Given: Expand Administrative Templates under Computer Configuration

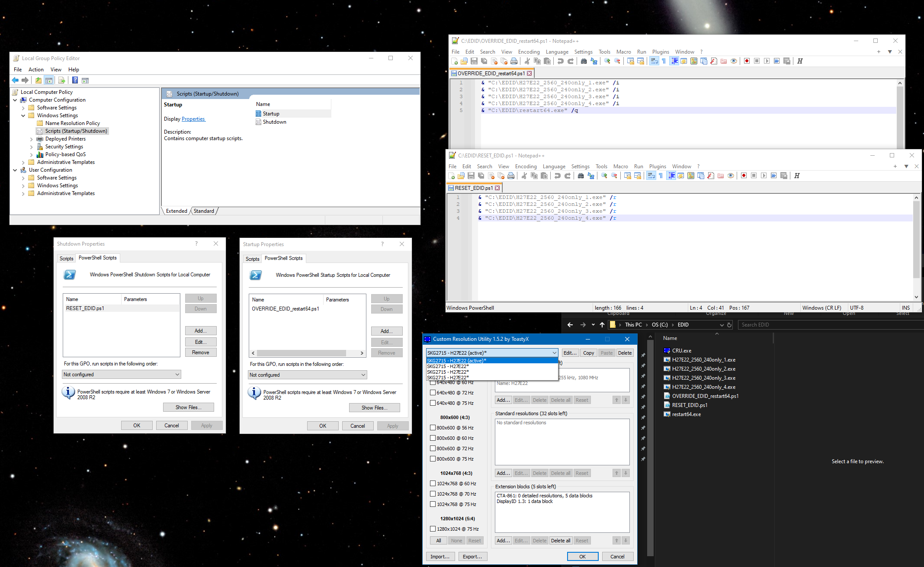Looking at the screenshot, I should click(23, 162).
